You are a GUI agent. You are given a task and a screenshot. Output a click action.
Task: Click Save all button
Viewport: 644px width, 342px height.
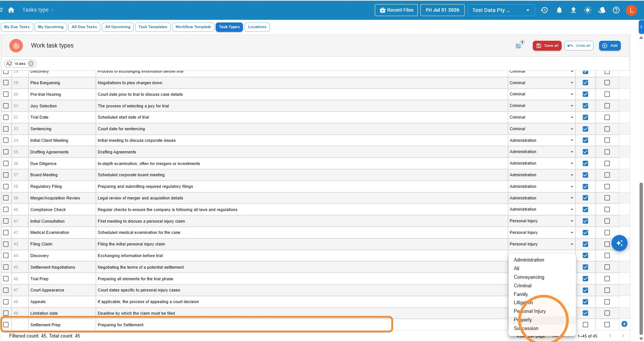coord(547,46)
